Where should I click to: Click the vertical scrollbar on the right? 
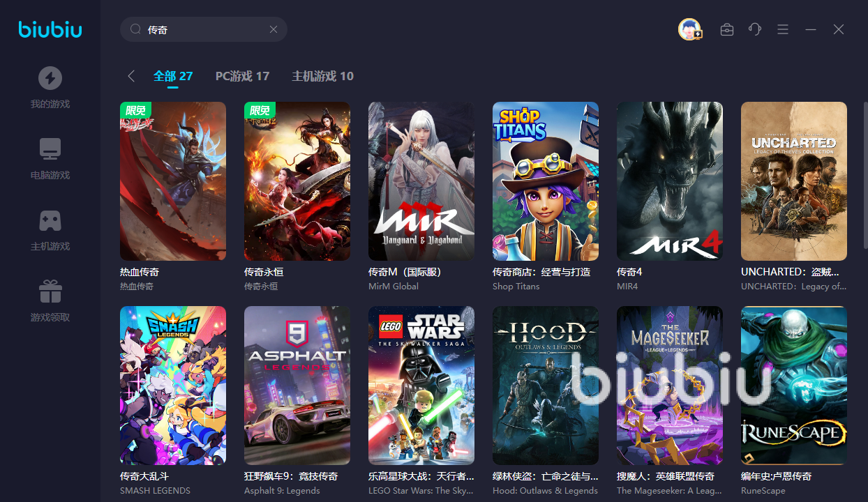point(865,174)
